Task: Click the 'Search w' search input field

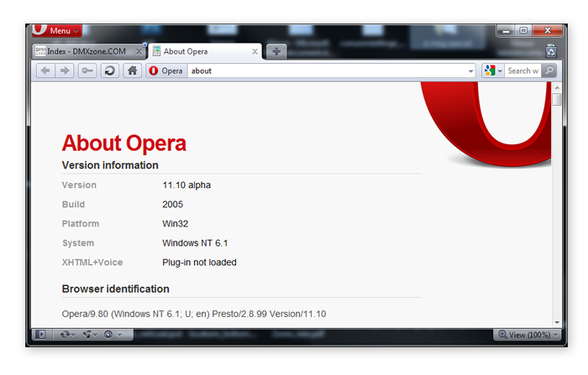Action: pyautogui.click(x=522, y=70)
